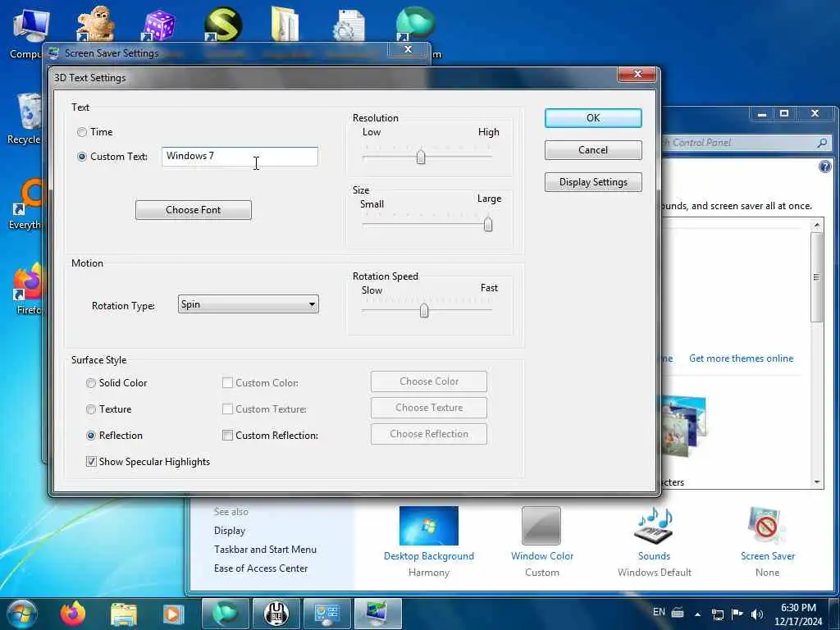840x630 pixels.
Task: Switch to the Control Panel taskbar button
Action: (x=326, y=614)
